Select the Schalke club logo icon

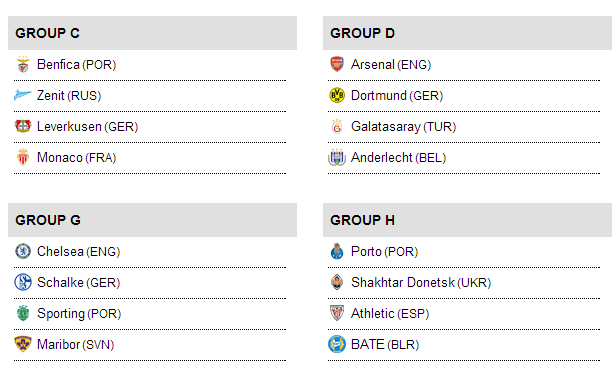click(23, 282)
